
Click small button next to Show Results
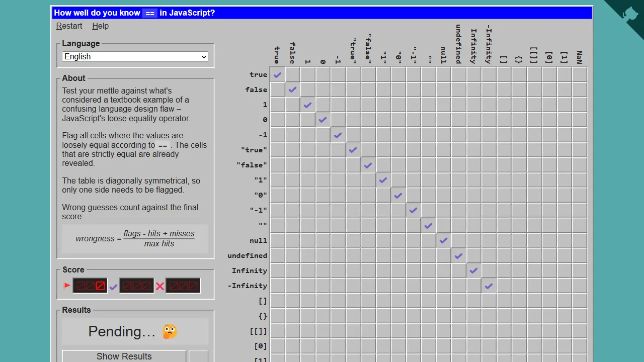[199, 356]
